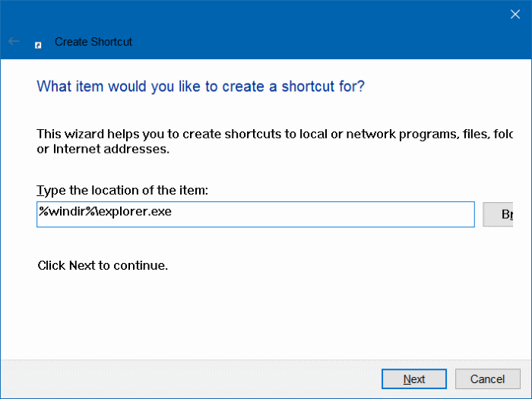The width and height of the screenshot is (532, 399).
Task: Click Next to continue the wizard
Action: point(414,379)
